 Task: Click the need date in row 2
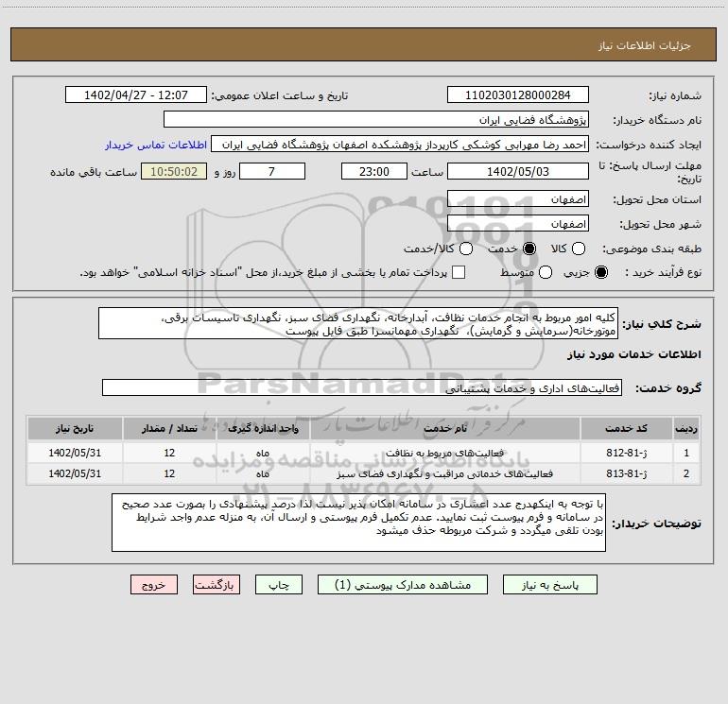click(75, 473)
